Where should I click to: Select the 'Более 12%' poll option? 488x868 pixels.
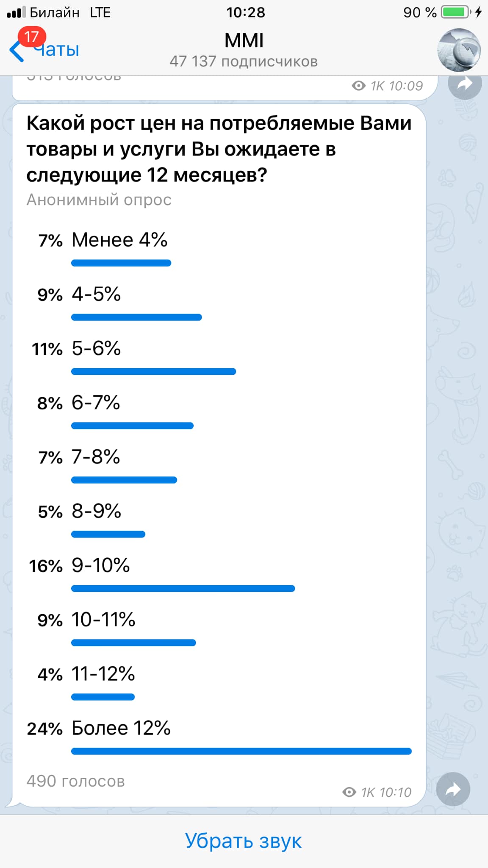pos(121,729)
